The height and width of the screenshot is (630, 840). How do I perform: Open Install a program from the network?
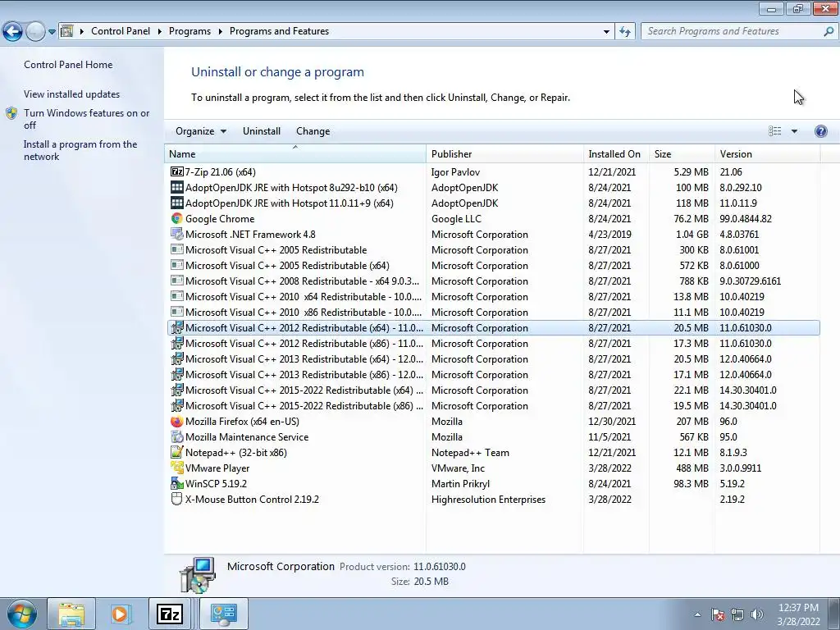pyautogui.click(x=80, y=151)
